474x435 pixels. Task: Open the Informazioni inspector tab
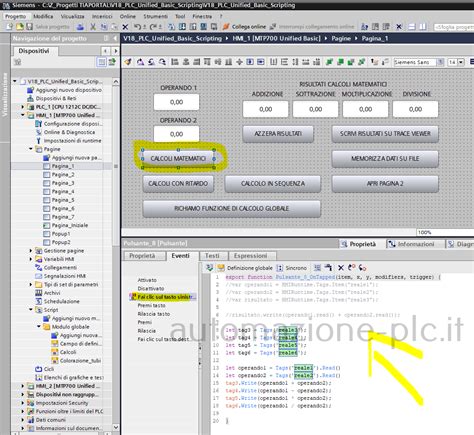tap(415, 244)
